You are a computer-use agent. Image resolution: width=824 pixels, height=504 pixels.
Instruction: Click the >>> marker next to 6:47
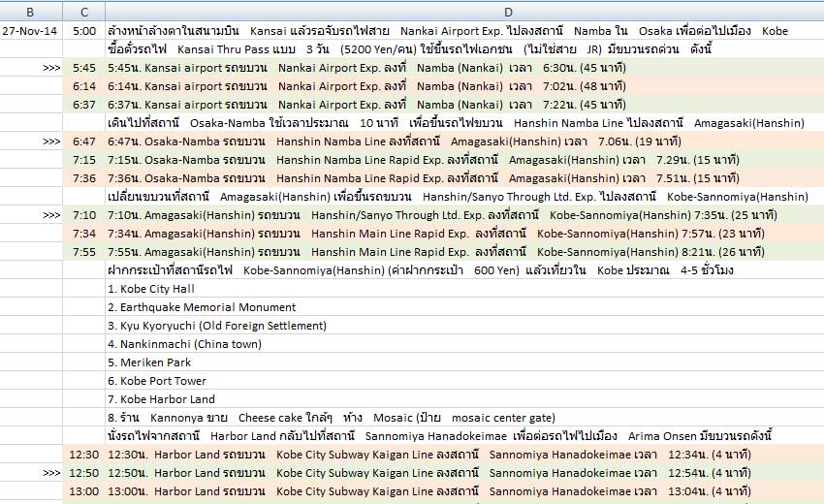click(55, 142)
